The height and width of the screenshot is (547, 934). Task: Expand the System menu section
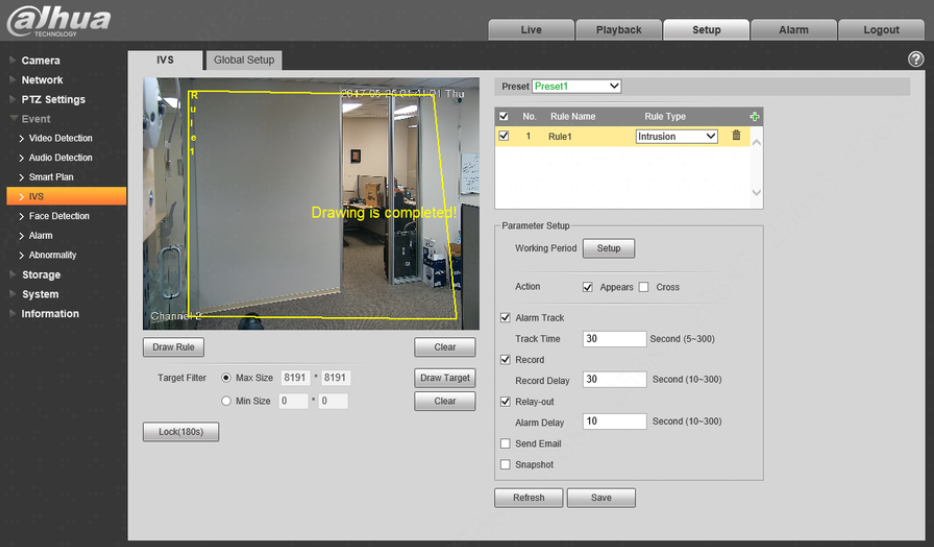(x=40, y=294)
